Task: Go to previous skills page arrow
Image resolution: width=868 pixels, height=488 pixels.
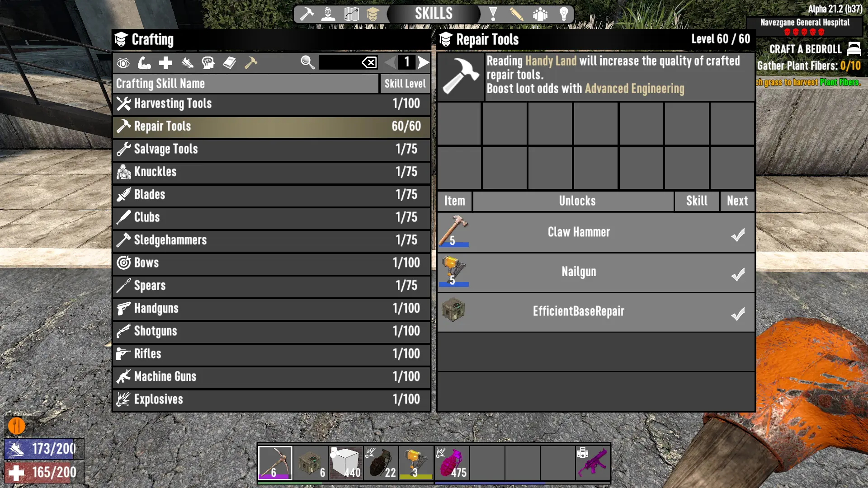Action: pos(391,62)
